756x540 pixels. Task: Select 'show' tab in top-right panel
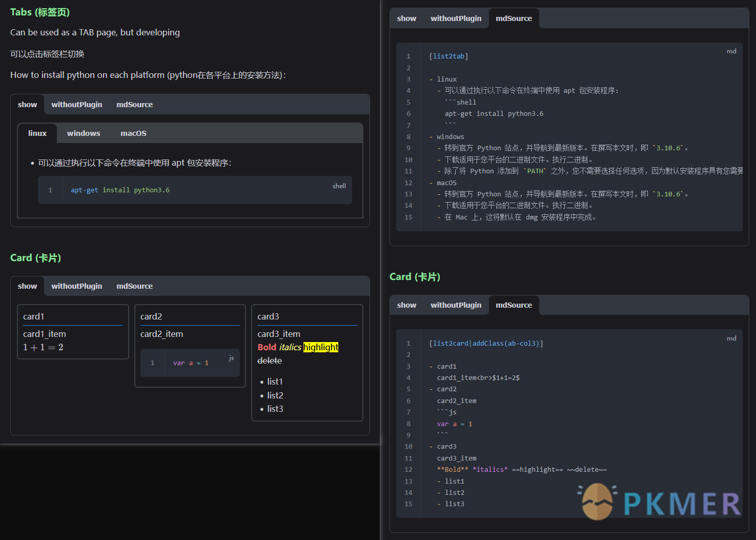[x=406, y=18]
